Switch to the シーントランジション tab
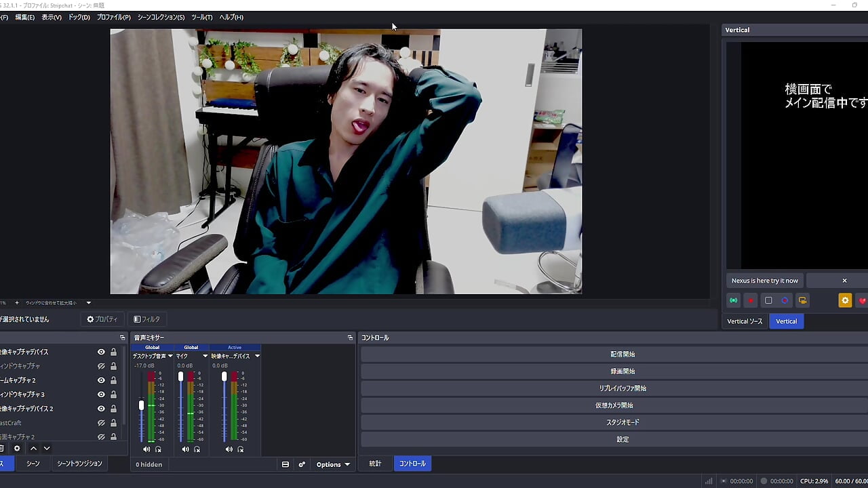Image resolution: width=868 pixels, height=488 pixels. click(79, 464)
